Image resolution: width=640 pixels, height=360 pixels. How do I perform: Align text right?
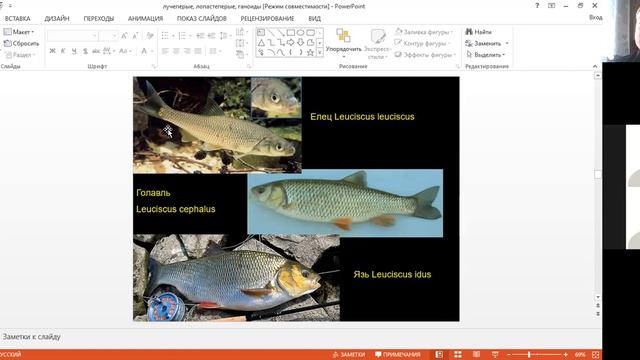[187, 51]
